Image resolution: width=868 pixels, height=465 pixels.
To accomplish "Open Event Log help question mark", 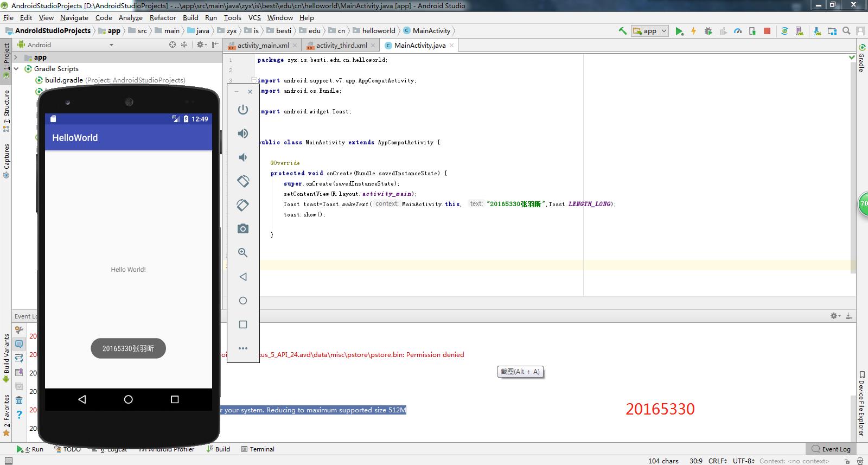I will click(19, 415).
